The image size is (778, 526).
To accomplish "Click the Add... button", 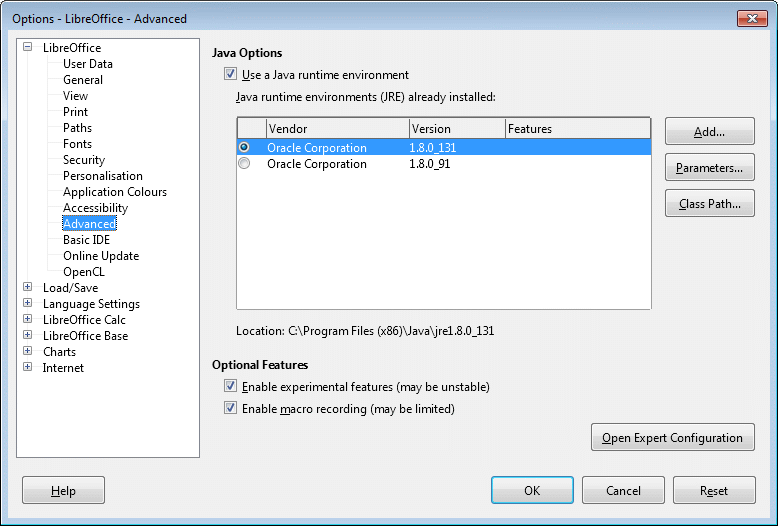I will tap(710, 132).
